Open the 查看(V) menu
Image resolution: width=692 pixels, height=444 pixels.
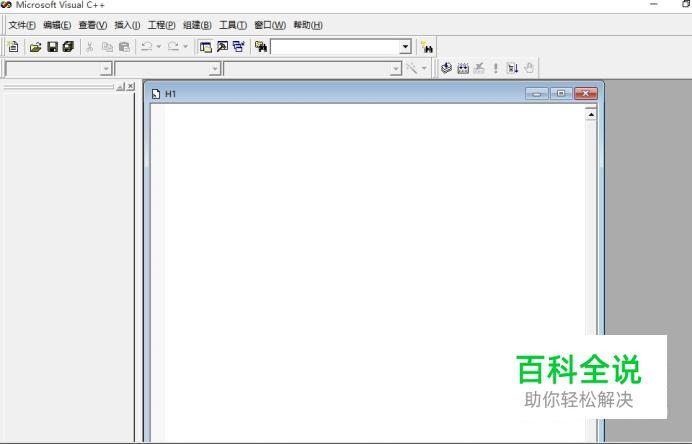point(93,25)
